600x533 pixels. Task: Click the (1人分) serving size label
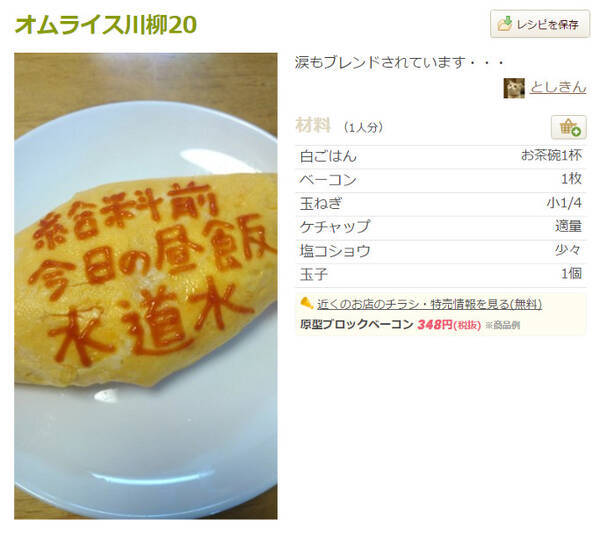click(x=363, y=127)
